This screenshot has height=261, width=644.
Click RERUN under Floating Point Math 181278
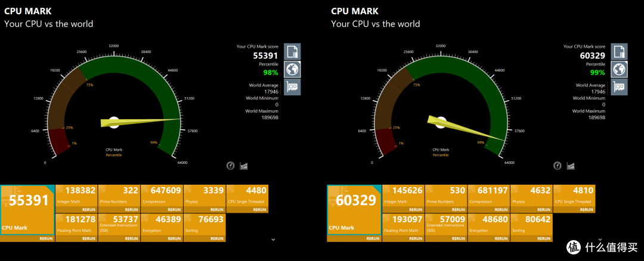click(x=89, y=238)
